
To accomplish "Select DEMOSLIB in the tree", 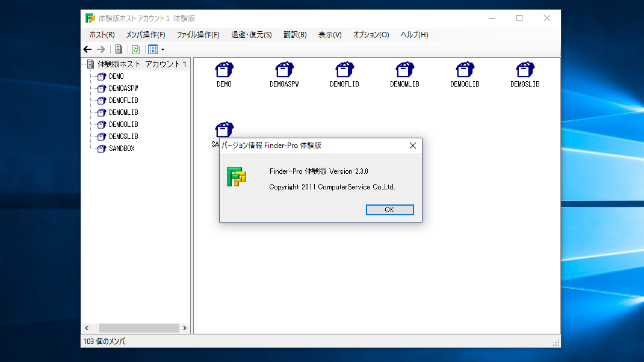I will [123, 137].
